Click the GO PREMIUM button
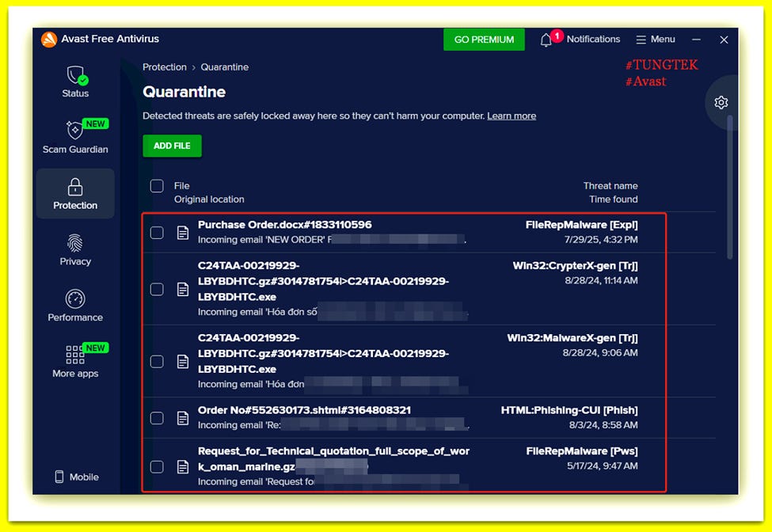772x532 pixels. pyautogui.click(x=484, y=40)
